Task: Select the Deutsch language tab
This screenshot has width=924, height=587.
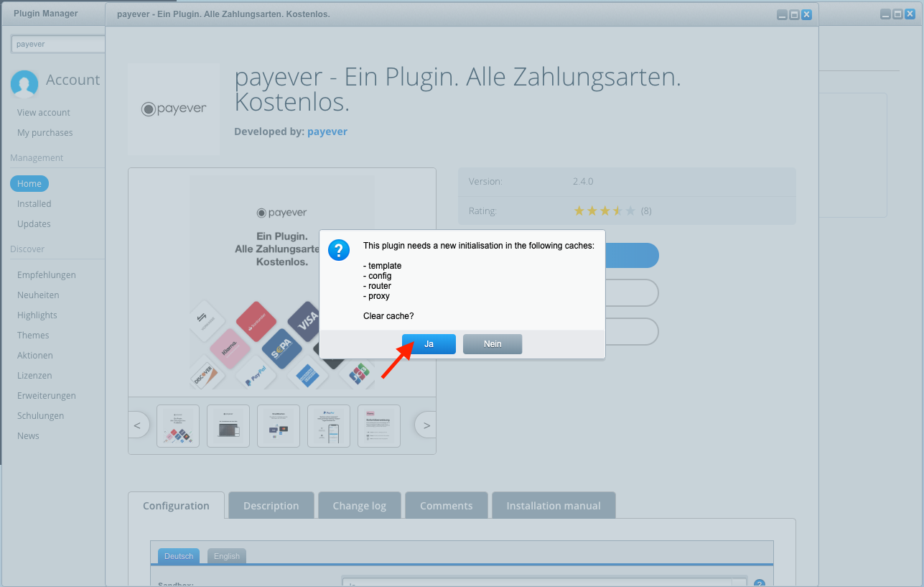Action: point(179,556)
